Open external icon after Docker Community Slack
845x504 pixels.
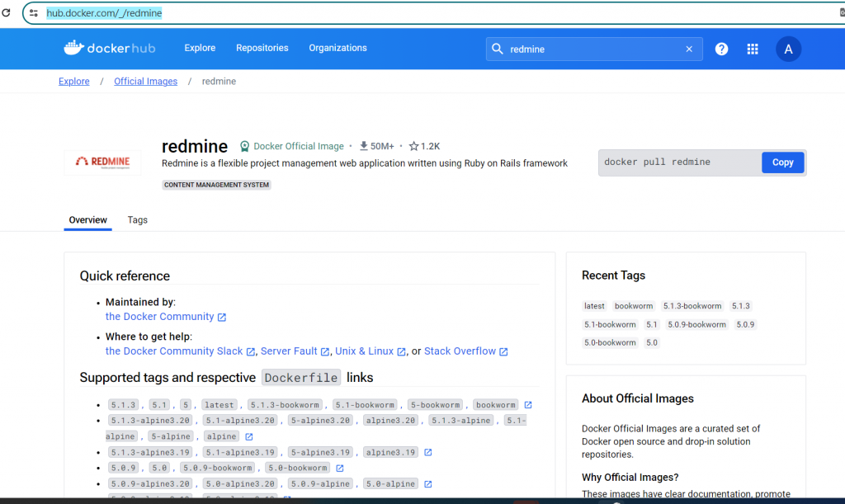click(x=251, y=351)
